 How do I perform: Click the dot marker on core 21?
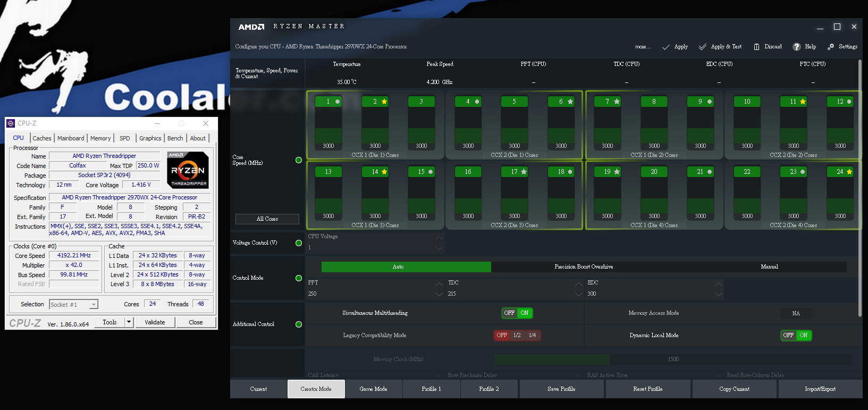710,172
